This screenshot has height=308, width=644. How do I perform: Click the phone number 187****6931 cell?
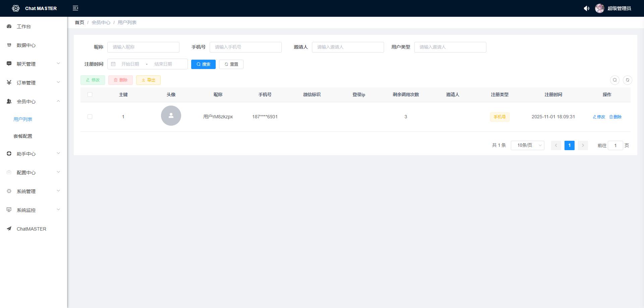(x=265, y=117)
